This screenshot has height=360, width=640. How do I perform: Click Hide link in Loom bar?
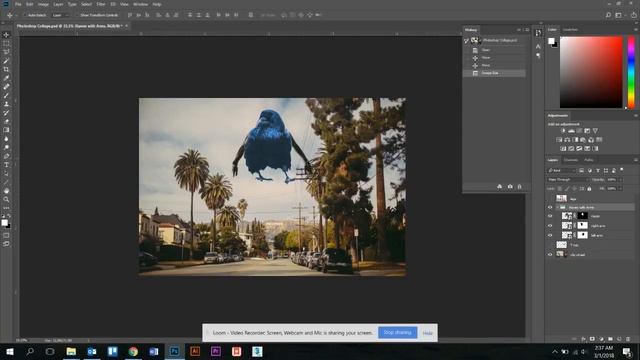click(x=427, y=333)
